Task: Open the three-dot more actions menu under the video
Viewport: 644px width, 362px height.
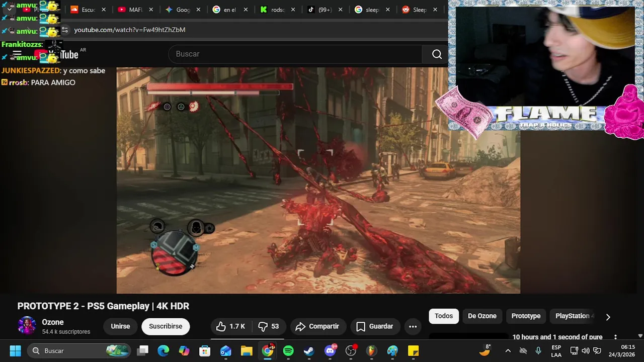Action: [x=413, y=326]
